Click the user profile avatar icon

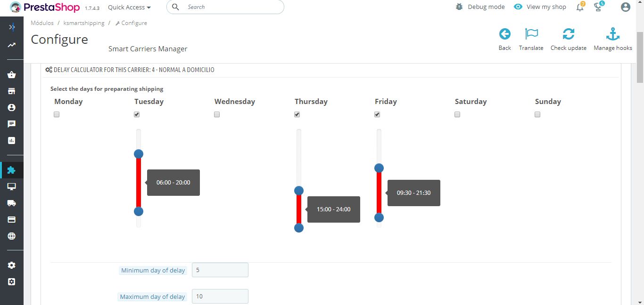click(626, 7)
